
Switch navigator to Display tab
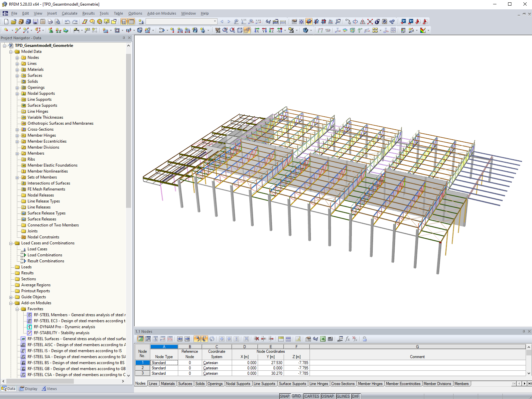[x=28, y=389]
